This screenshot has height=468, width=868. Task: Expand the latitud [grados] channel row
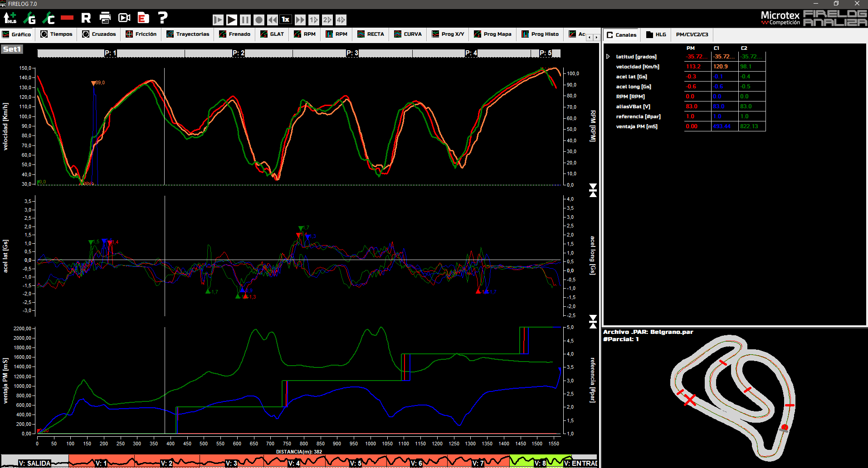608,57
